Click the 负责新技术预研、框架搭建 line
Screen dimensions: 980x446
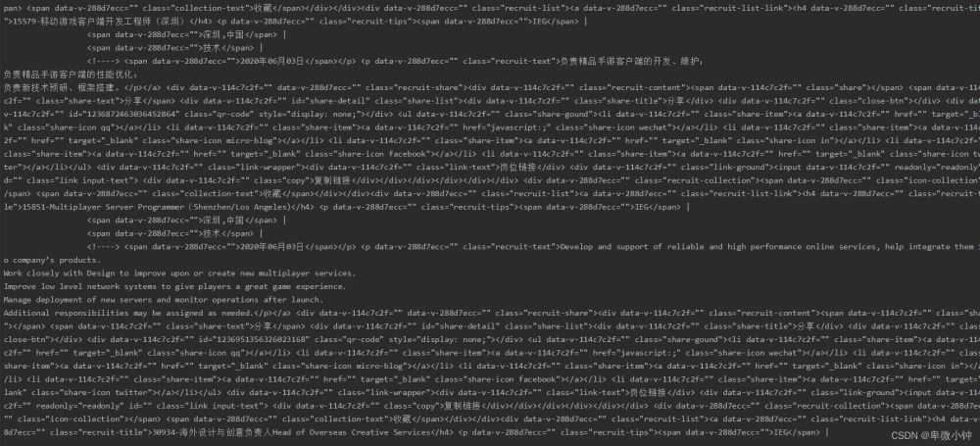click(x=63, y=87)
